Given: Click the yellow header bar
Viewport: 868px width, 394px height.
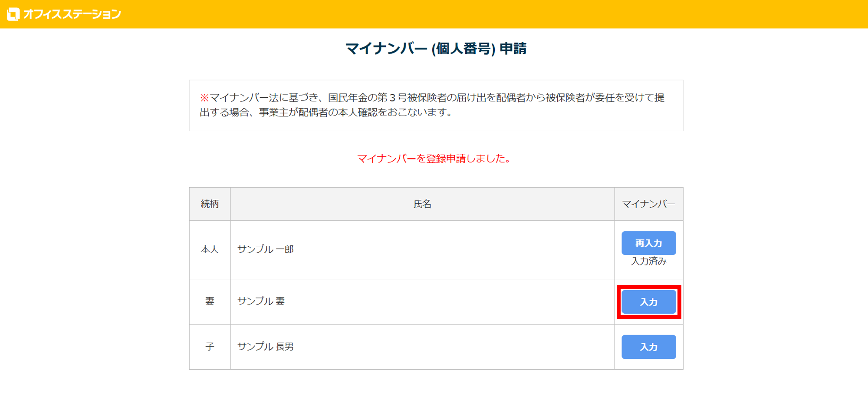Looking at the screenshot, I should (x=477, y=14).
